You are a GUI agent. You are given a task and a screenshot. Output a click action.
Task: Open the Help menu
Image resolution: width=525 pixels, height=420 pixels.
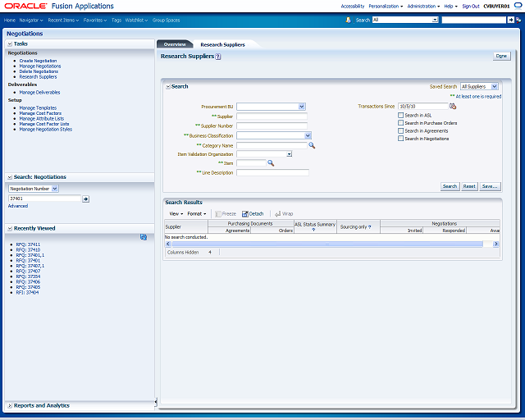tap(450, 6)
